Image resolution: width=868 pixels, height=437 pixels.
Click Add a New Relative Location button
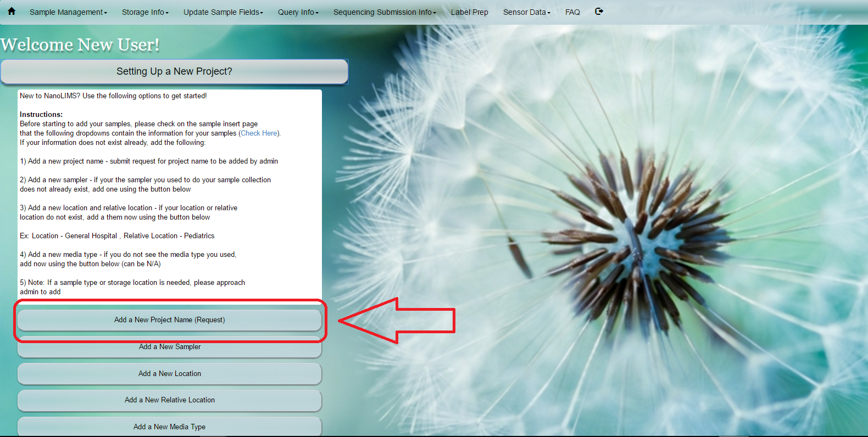click(169, 400)
